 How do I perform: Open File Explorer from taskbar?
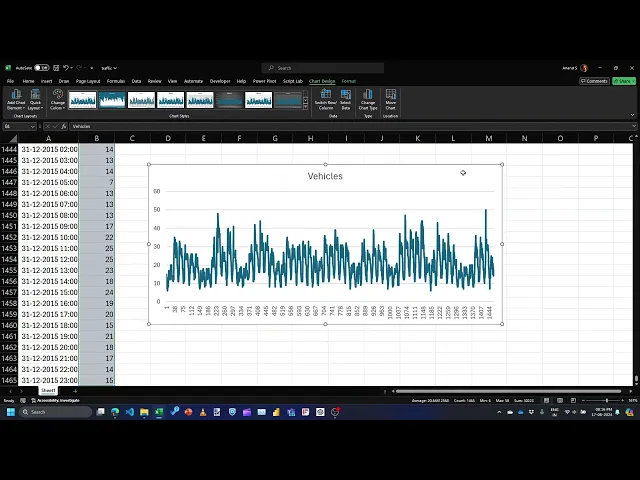pos(144,412)
